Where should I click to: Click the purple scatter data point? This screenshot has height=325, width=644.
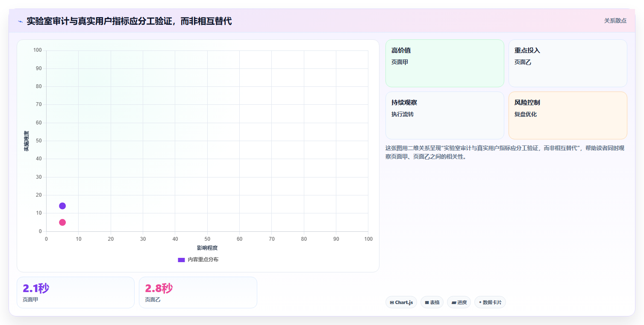point(62,206)
